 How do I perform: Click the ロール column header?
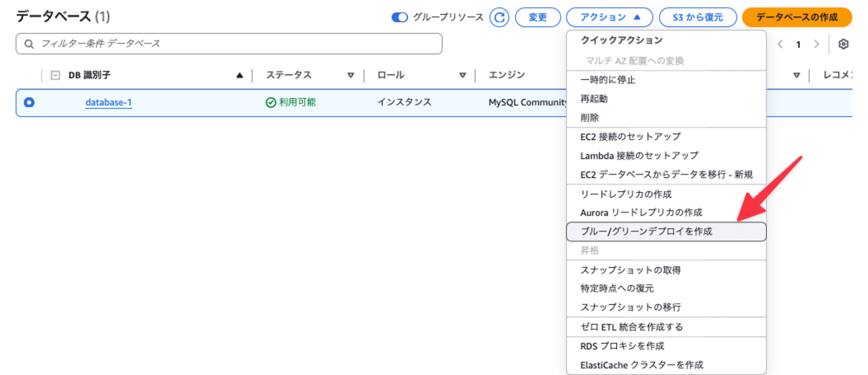pos(391,75)
